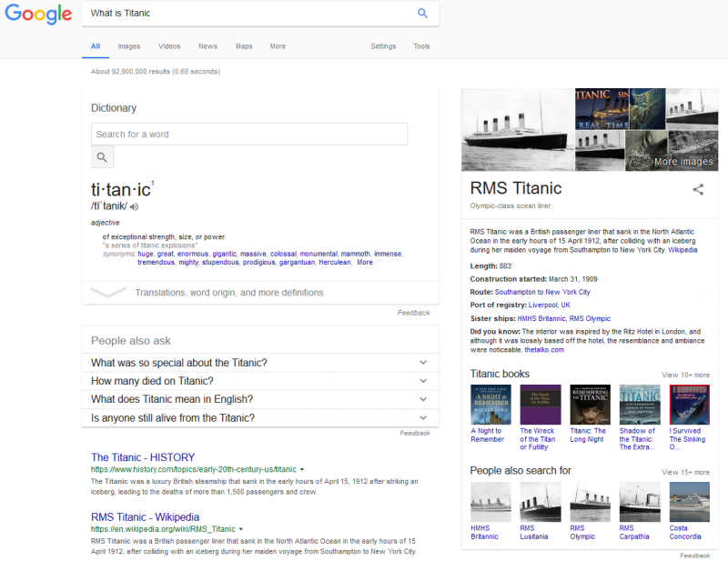Screen dimensions: 728x561
Task: Open dropdown arrow next to Wikipedia URL
Action: [241, 529]
